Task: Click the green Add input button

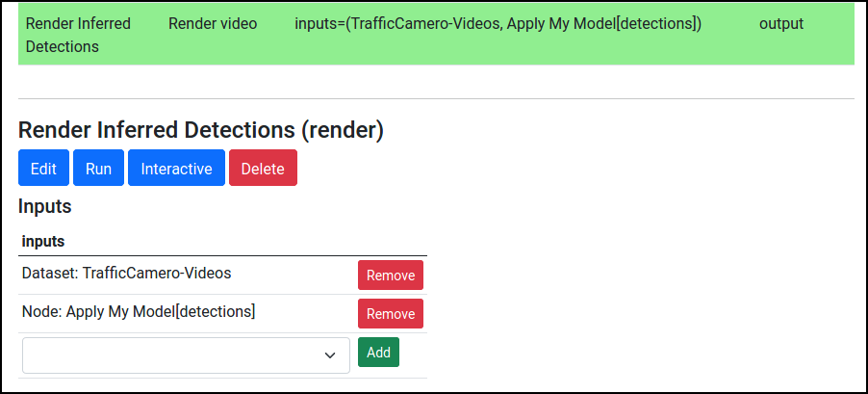Action: pyautogui.click(x=378, y=353)
